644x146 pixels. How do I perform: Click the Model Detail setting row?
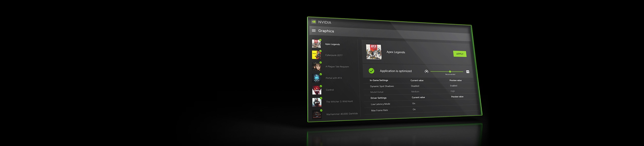pyautogui.click(x=377, y=92)
